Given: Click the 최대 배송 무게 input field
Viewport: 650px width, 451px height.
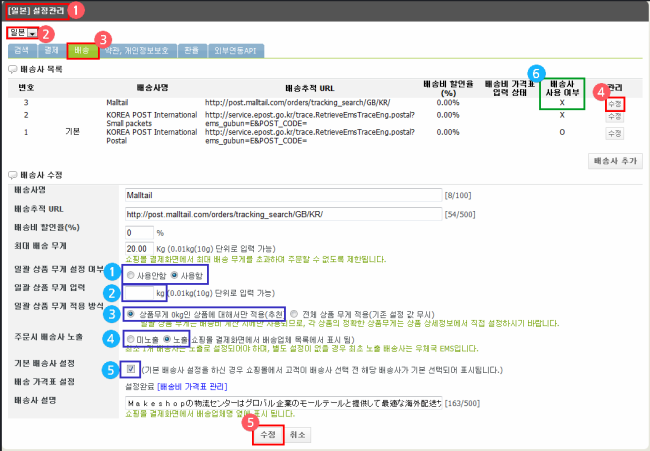Looking at the screenshot, I should coord(138,247).
